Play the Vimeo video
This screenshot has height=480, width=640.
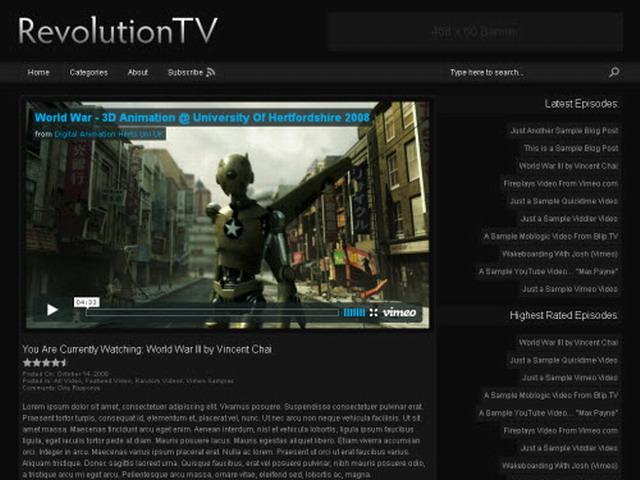52,310
